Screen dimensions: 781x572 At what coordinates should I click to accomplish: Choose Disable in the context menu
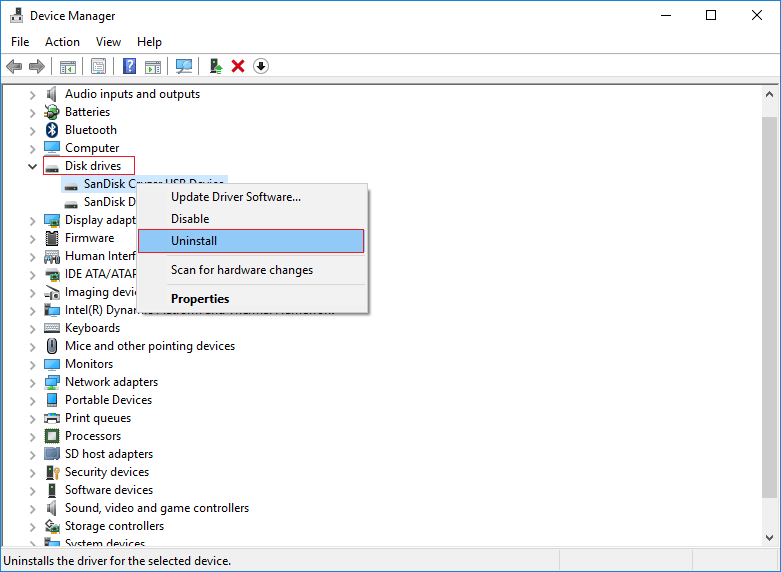point(252,219)
